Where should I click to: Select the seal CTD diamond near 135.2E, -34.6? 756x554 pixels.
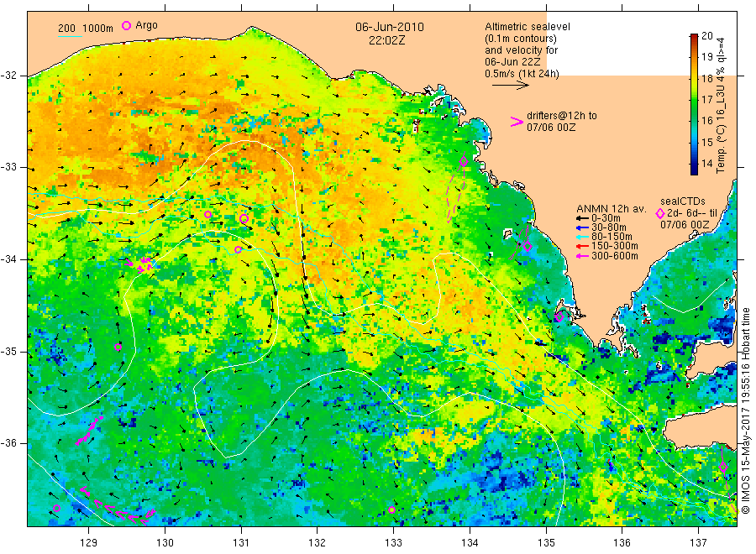[559, 317]
